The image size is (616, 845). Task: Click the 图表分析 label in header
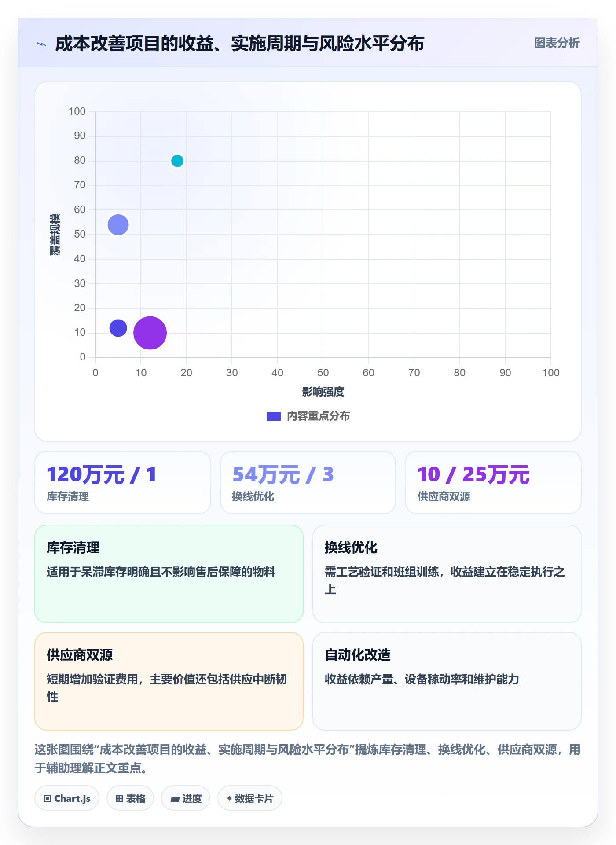point(557,43)
